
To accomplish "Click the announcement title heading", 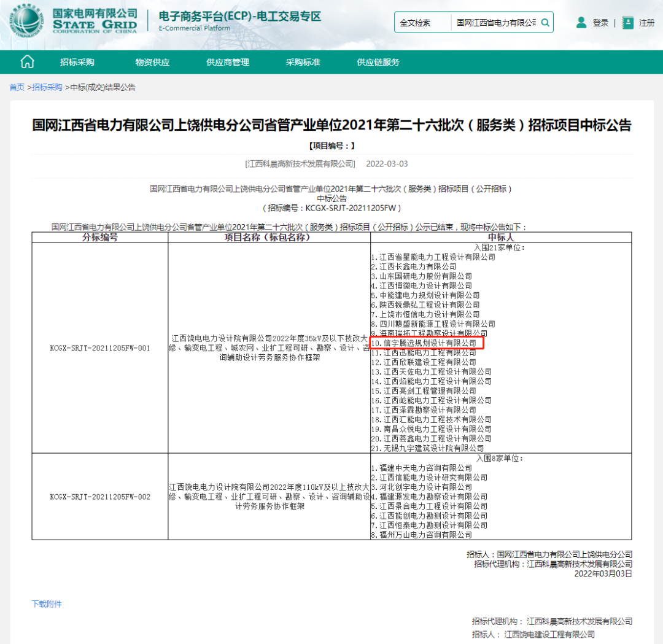I will (331, 126).
